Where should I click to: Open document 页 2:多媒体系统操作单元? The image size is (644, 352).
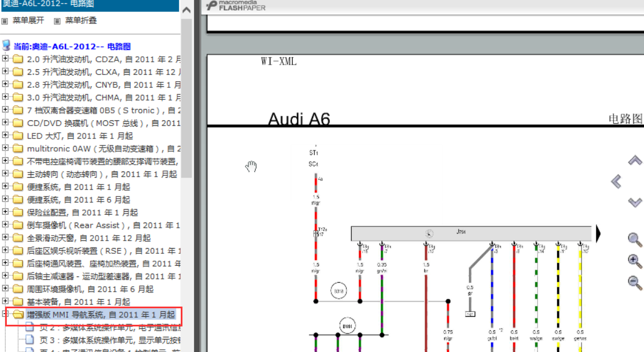(110, 328)
